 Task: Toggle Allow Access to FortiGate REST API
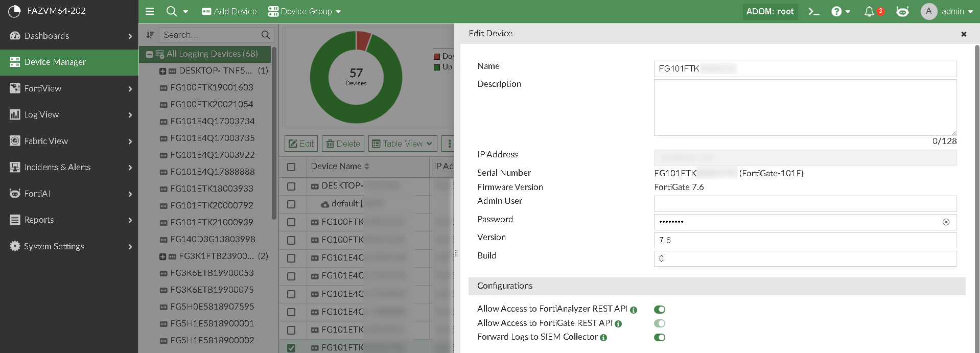pyautogui.click(x=660, y=323)
